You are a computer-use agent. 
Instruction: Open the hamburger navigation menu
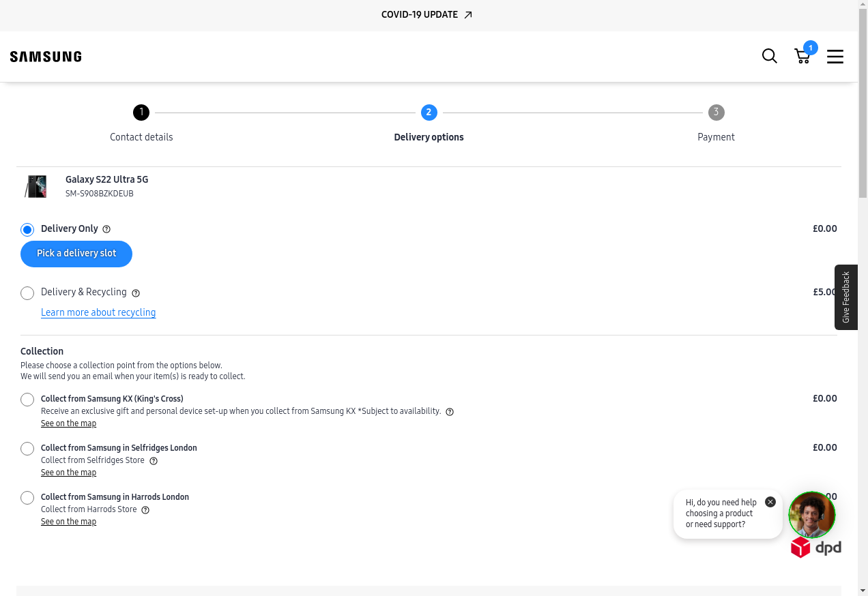(x=835, y=57)
